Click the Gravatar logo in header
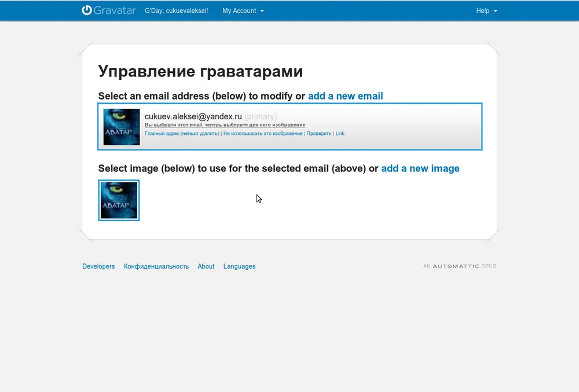 click(x=108, y=10)
